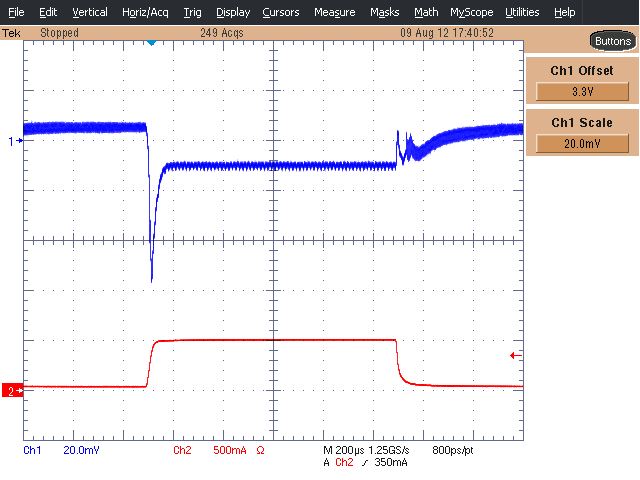Screen dimensions: 640x480
Task: Click the M 200µs timebase readout
Action: pyautogui.click(x=344, y=450)
